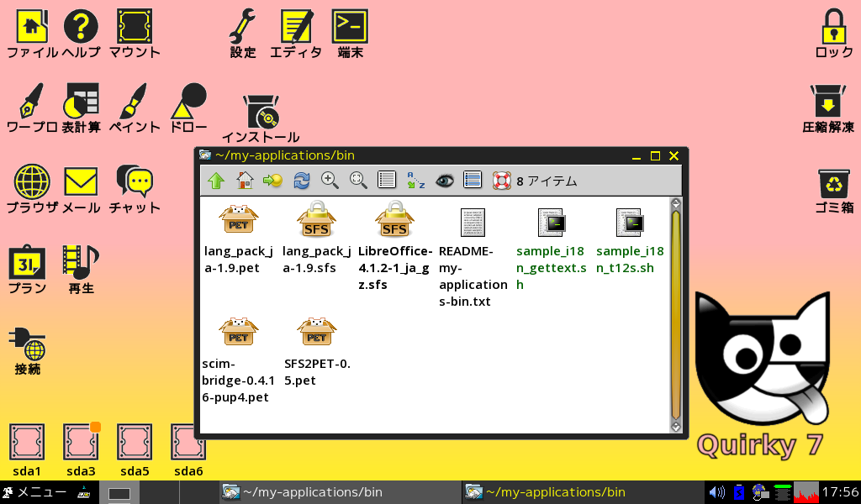The height and width of the screenshot is (504, 861).
Task: Open 再生 media player icon
Action: (81, 270)
